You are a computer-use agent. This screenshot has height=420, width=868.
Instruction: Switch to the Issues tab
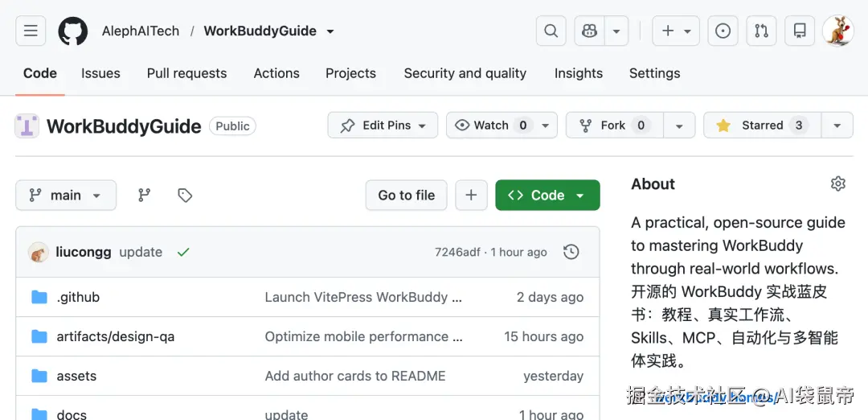pos(100,73)
